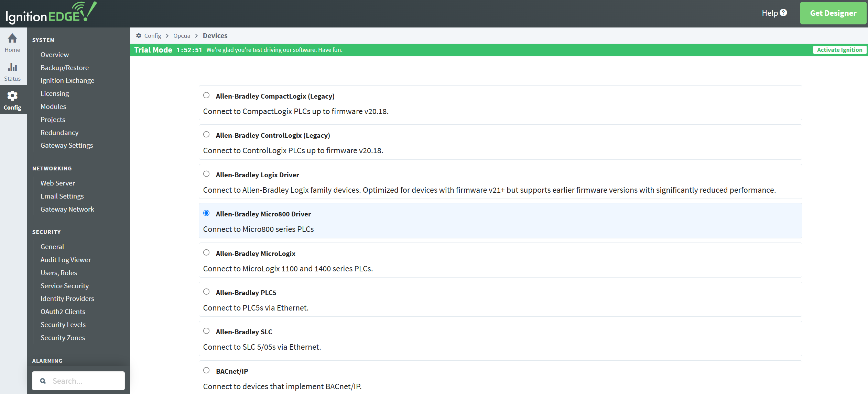This screenshot has height=394, width=868.
Task: Click the Ignition Edge logo
Action: [x=51, y=13]
